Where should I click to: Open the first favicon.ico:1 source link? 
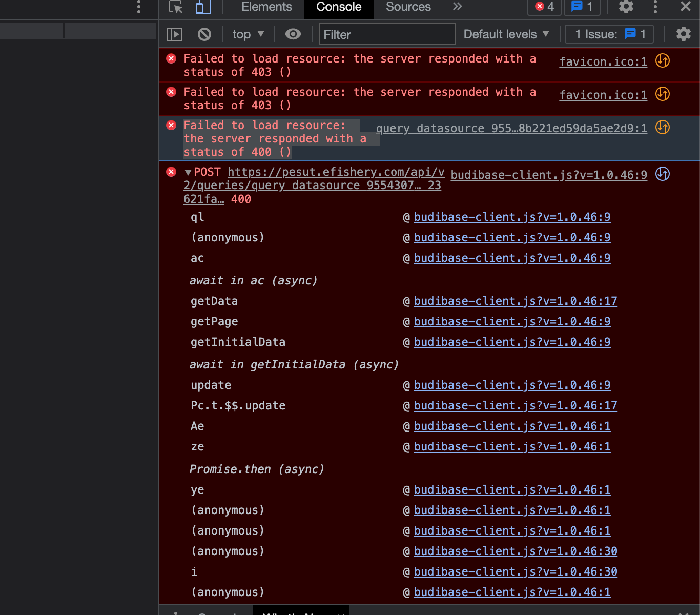603,61
